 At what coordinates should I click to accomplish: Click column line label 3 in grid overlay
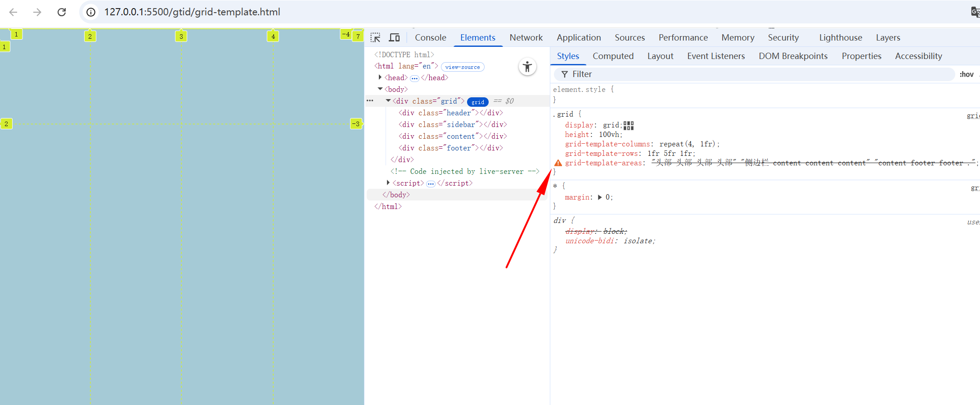tap(181, 36)
